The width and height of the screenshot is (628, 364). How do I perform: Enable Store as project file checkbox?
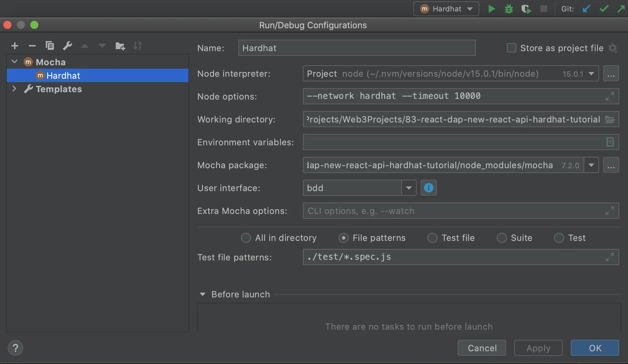tap(512, 48)
